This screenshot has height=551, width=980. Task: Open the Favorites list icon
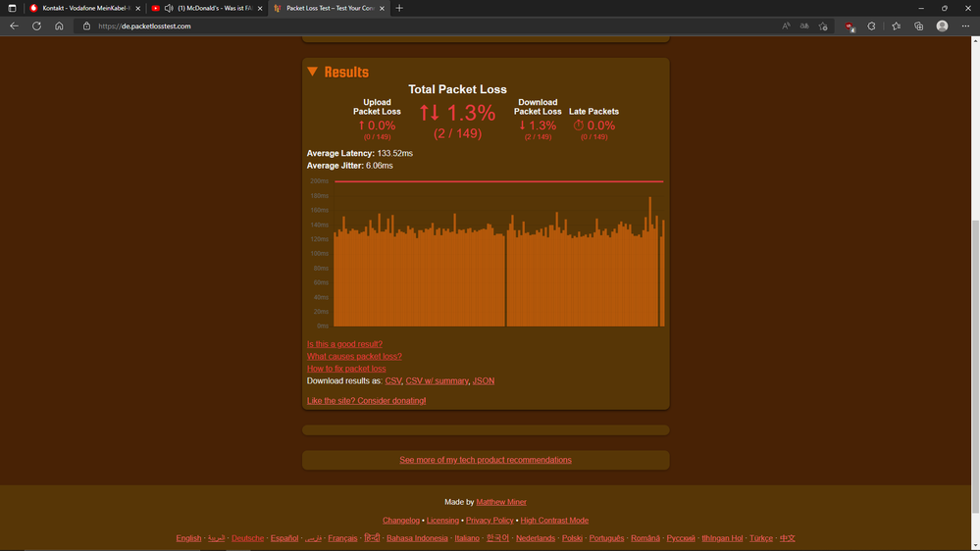tap(896, 26)
